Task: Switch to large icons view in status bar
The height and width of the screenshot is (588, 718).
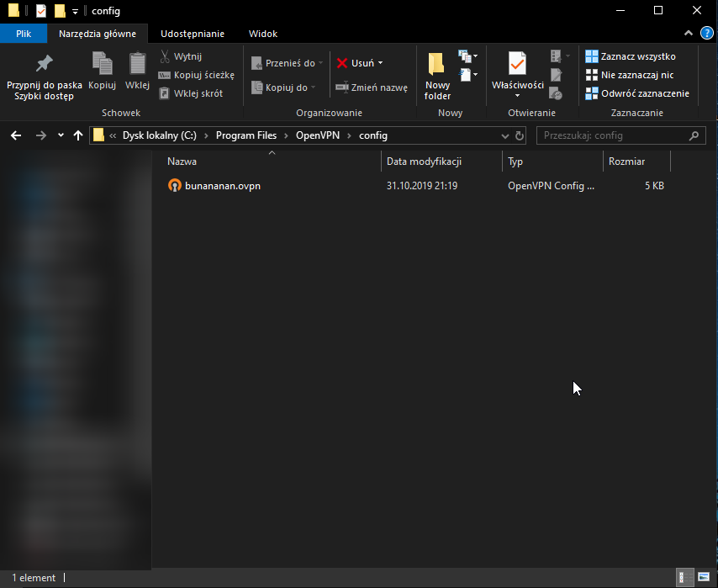Action: 703,578
